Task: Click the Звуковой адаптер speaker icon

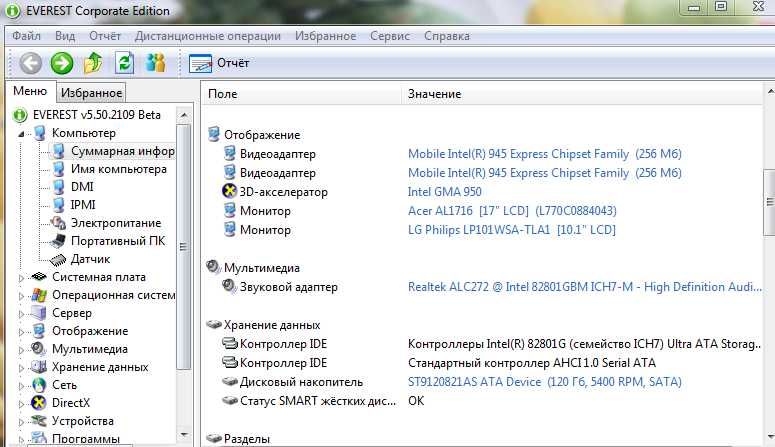Action: [229, 286]
